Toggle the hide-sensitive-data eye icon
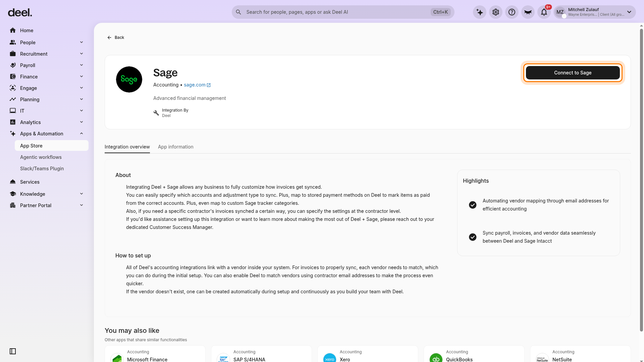This screenshot has height=362, width=644. click(528, 12)
